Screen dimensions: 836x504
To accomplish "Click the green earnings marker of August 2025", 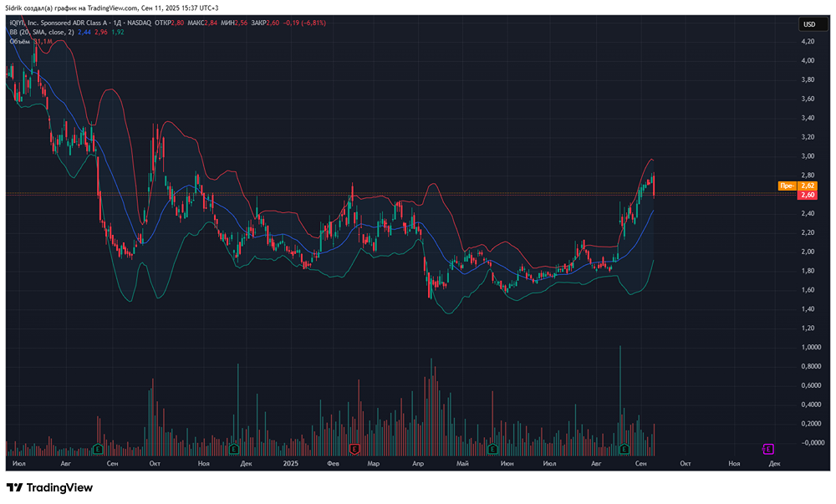I will [x=624, y=449].
